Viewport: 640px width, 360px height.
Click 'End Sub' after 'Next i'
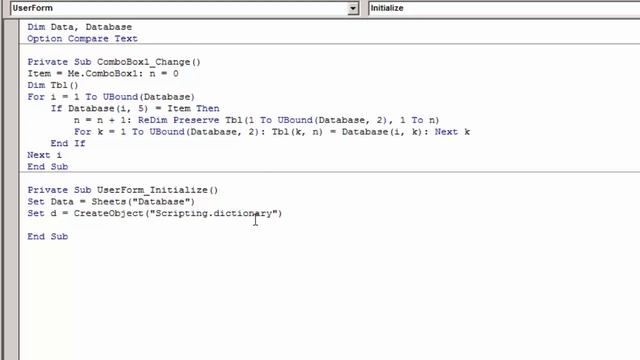pyautogui.click(x=47, y=167)
